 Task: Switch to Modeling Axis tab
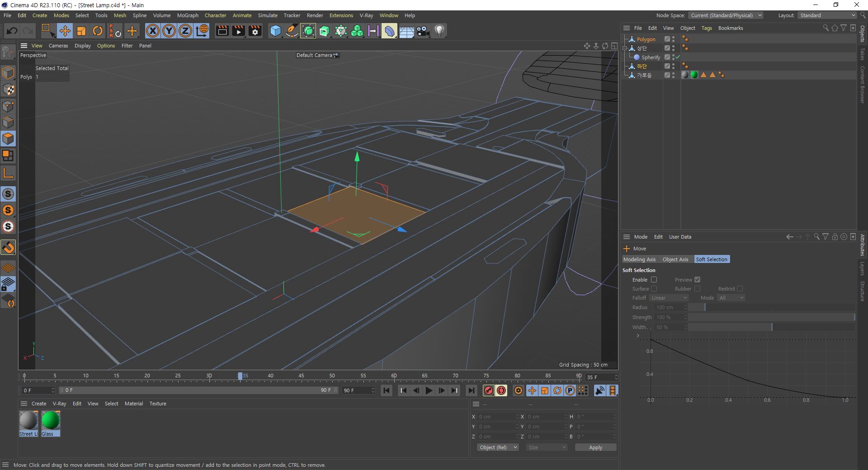point(639,259)
